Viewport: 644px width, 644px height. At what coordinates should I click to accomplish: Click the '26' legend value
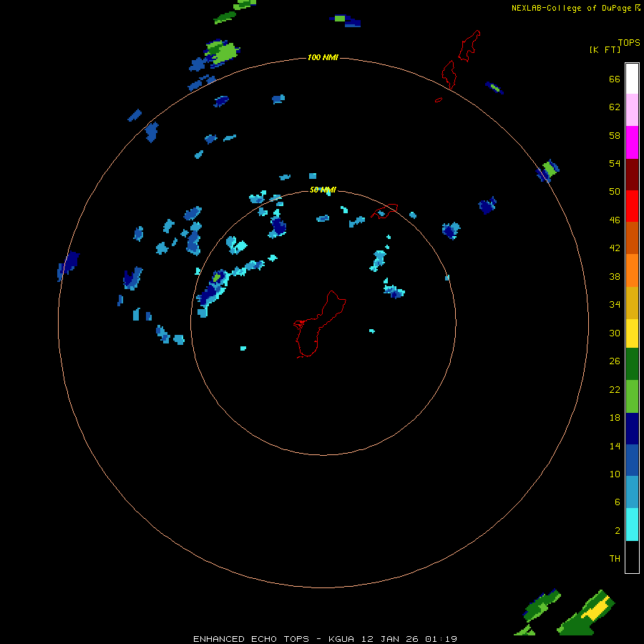[615, 361]
